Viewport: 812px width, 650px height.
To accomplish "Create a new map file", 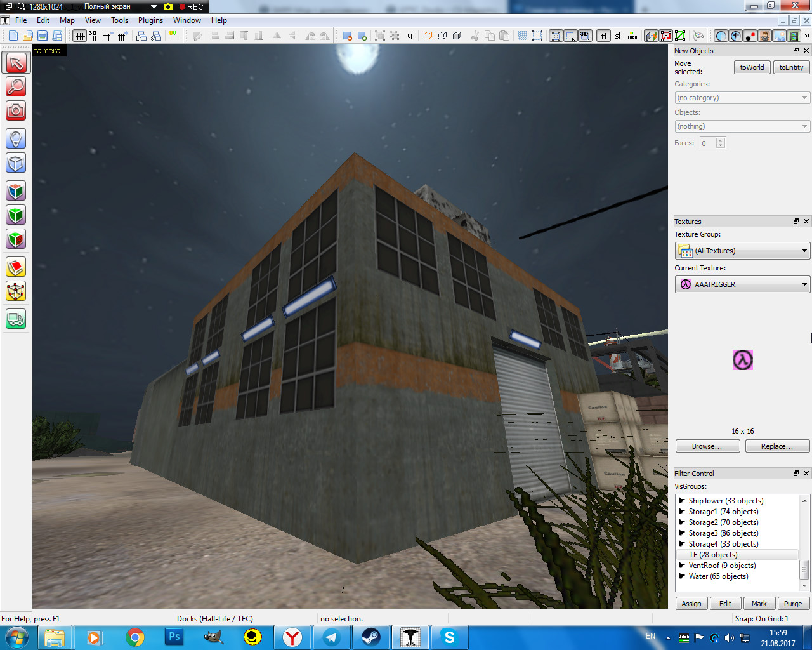I will [13, 36].
